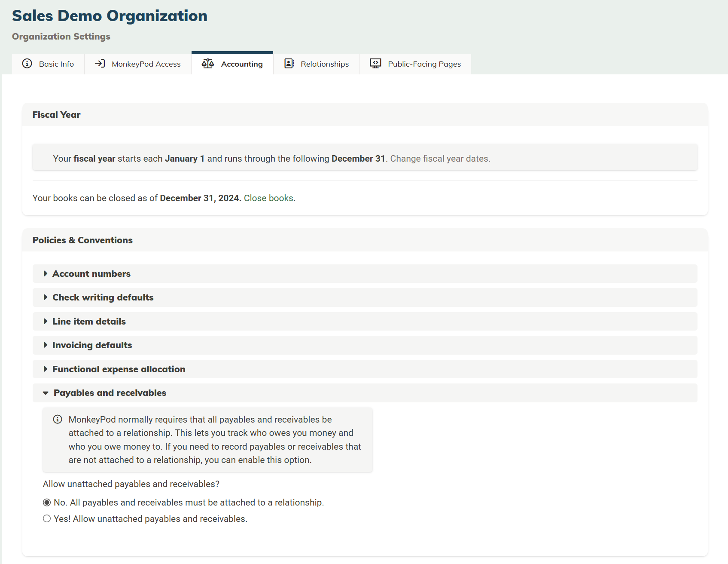Viewport: 728px width, 564px height.
Task: Go to the Public-Facing Pages tab
Action: pos(424,64)
